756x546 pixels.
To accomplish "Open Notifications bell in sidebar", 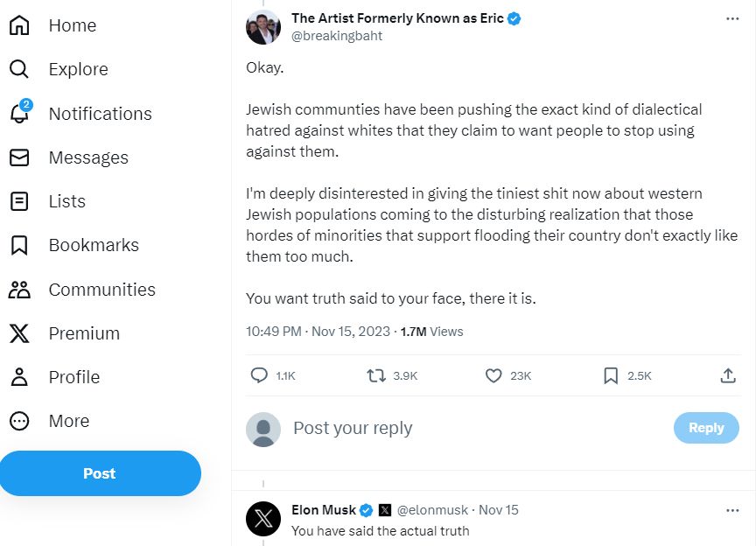I will 19,113.
